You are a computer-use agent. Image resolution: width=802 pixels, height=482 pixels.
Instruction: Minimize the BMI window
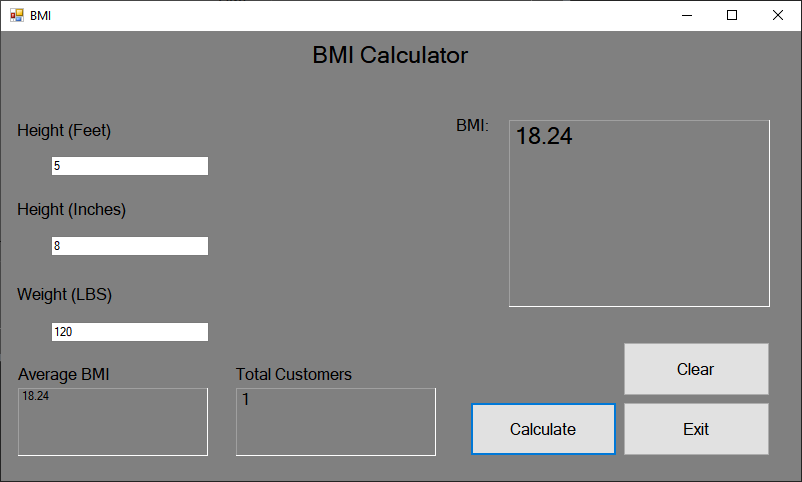click(x=687, y=15)
